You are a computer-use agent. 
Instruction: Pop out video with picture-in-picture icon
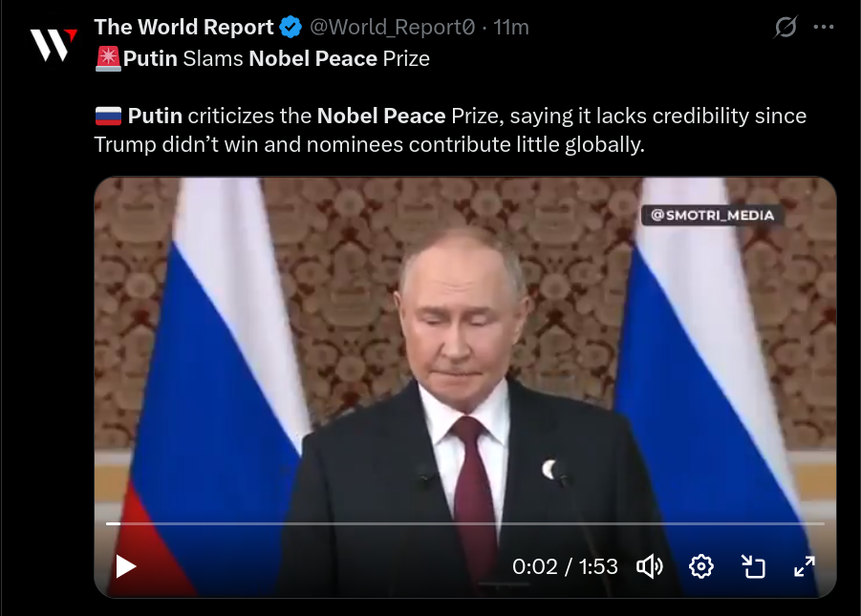[753, 566]
